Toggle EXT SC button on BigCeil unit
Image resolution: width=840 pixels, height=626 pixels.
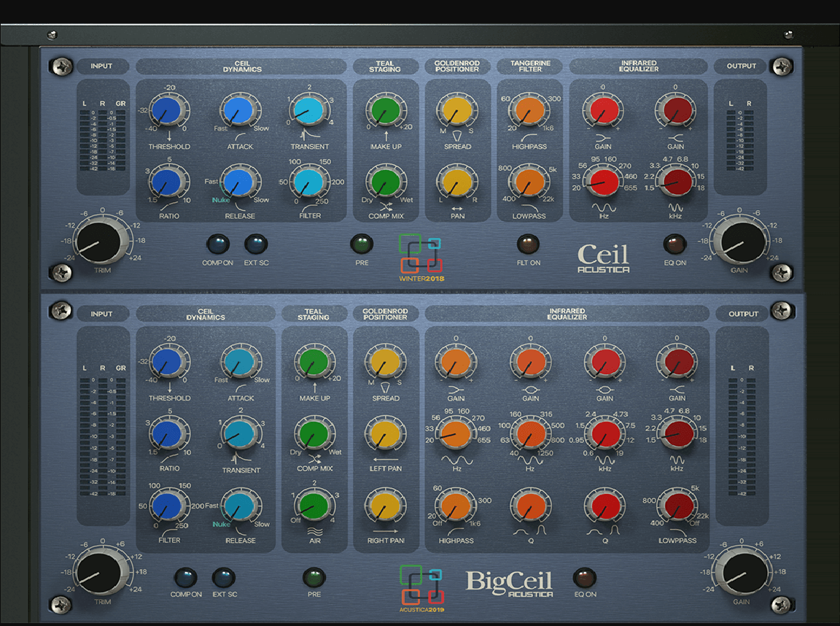[224, 578]
